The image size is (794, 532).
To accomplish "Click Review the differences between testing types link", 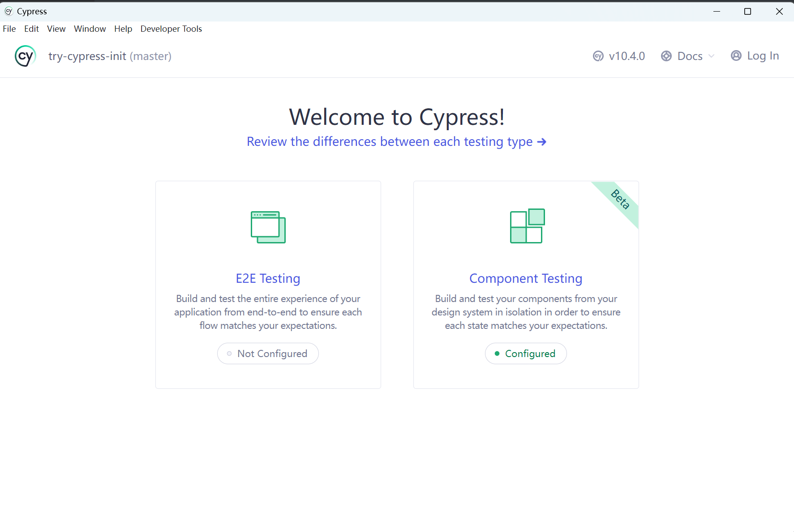I will (x=396, y=141).
